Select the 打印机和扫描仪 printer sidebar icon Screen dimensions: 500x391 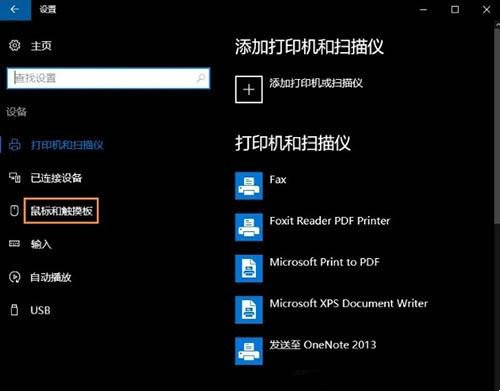tap(15, 145)
